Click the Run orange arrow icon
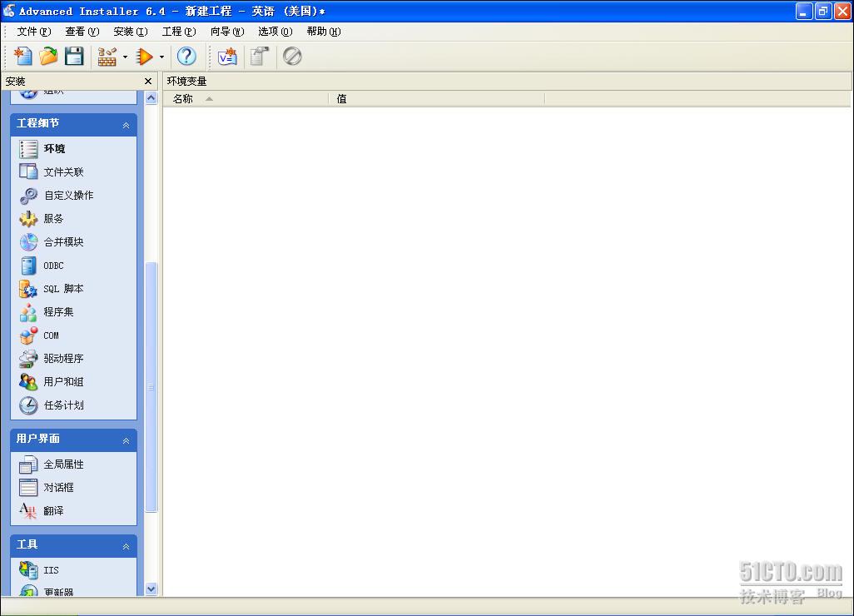 pos(144,57)
